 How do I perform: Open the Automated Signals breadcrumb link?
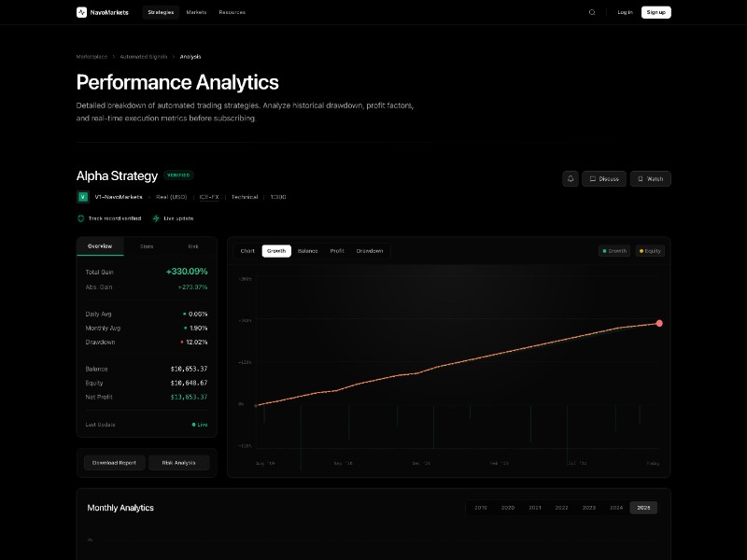click(x=144, y=56)
